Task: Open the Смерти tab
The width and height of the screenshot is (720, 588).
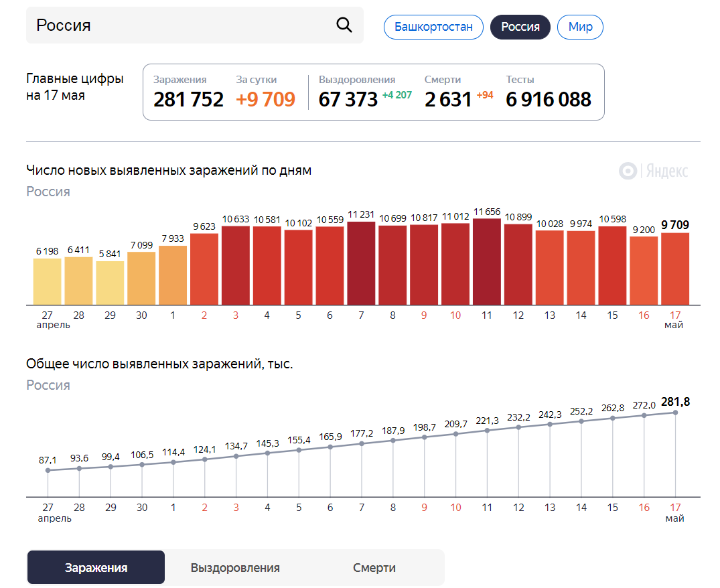Action: click(374, 567)
